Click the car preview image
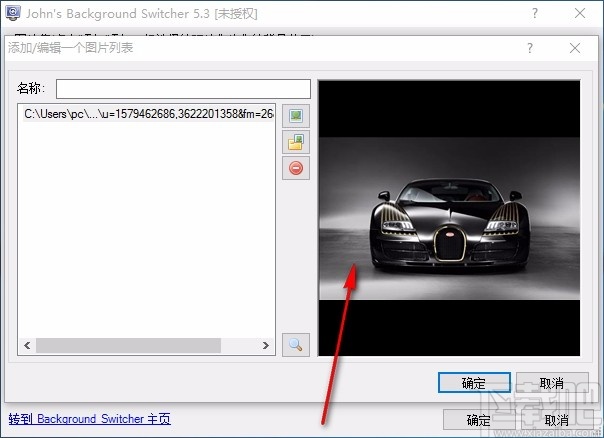 [x=449, y=218]
